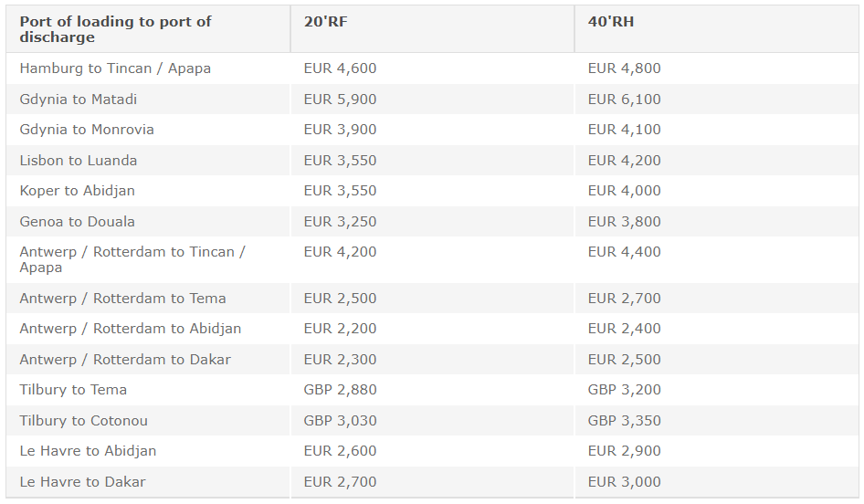
Task: Select the Tilbury to Tema route cell
Action: coord(148,390)
